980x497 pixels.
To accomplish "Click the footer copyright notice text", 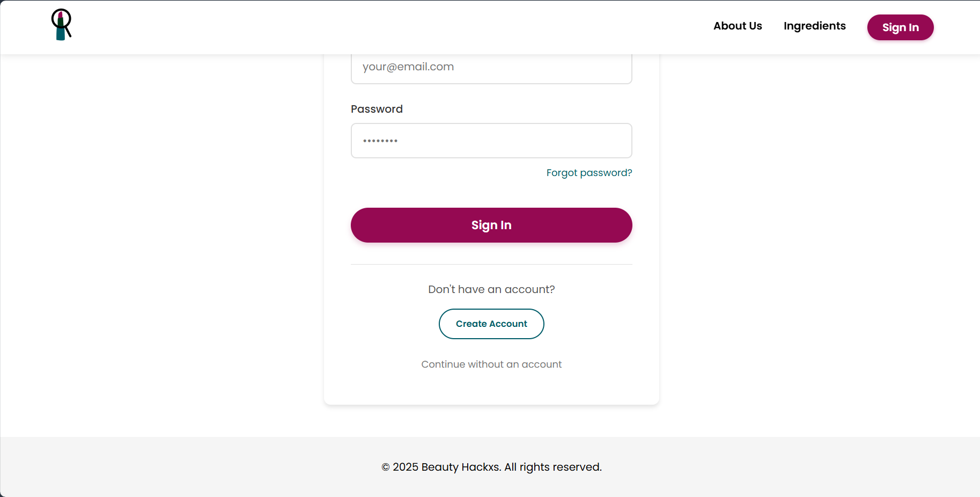I will [491, 467].
